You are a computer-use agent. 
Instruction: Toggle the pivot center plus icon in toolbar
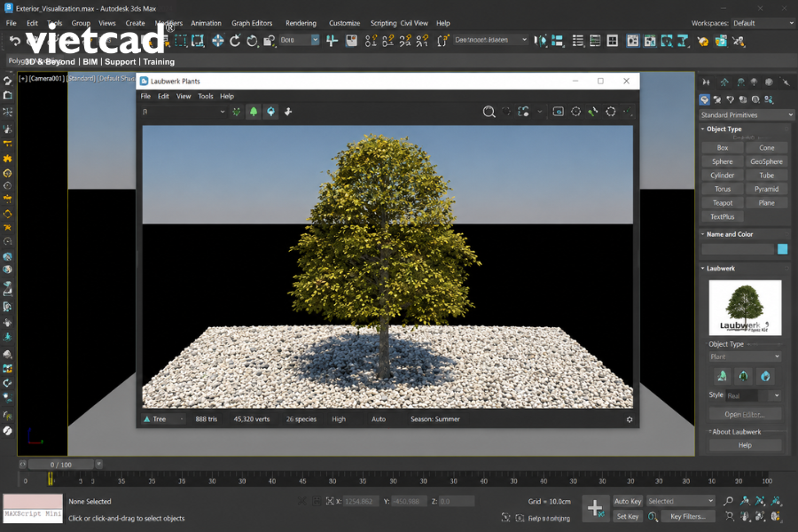[332, 41]
